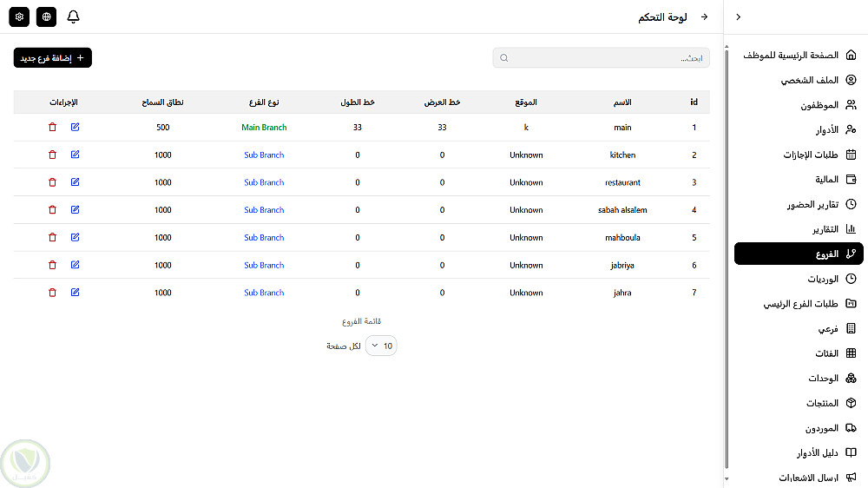The width and height of the screenshot is (868, 488).
Task: Open الورديات in sidebar
Action: pyautogui.click(x=799, y=279)
